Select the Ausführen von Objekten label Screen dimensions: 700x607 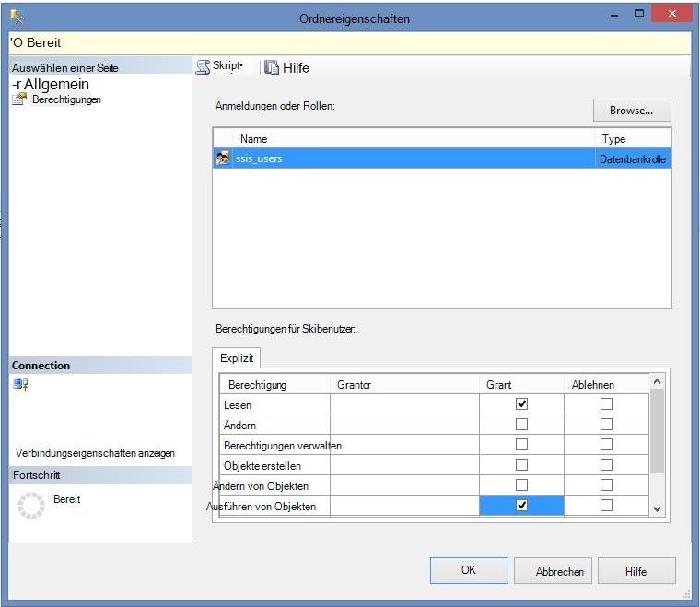tap(262, 507)
